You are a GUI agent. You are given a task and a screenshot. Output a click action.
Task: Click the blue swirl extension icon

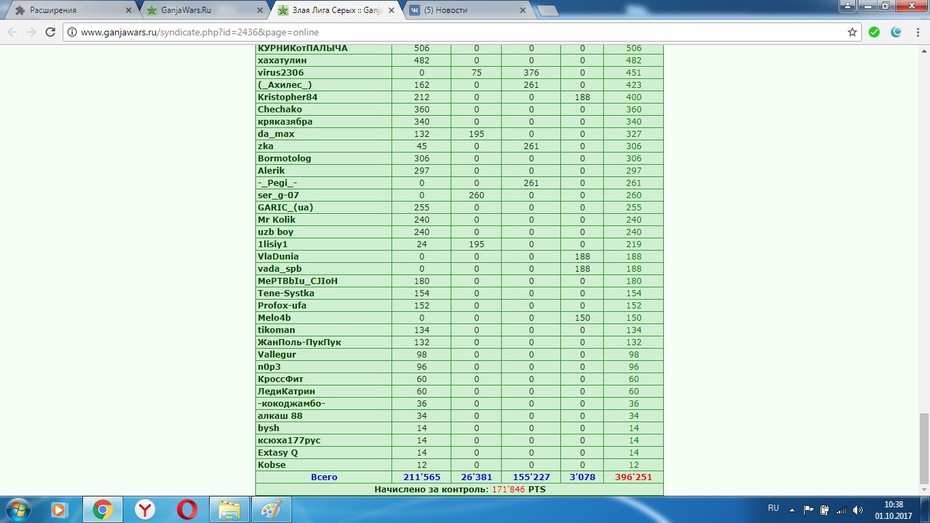896,32
